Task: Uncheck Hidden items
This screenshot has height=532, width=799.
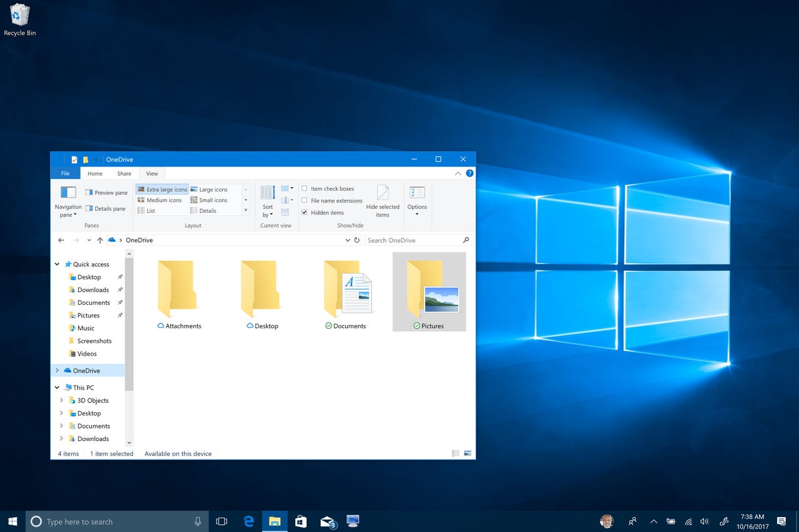Action: coord(304,212)
